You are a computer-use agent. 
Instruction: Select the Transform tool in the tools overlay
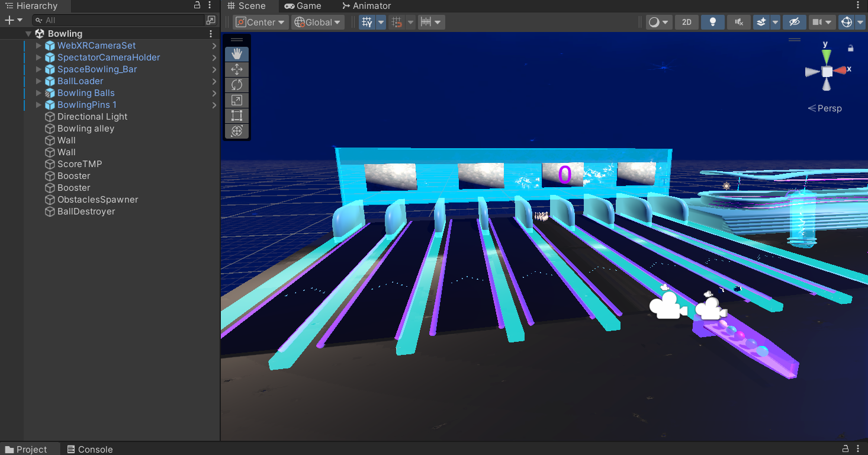click(237, 131)
